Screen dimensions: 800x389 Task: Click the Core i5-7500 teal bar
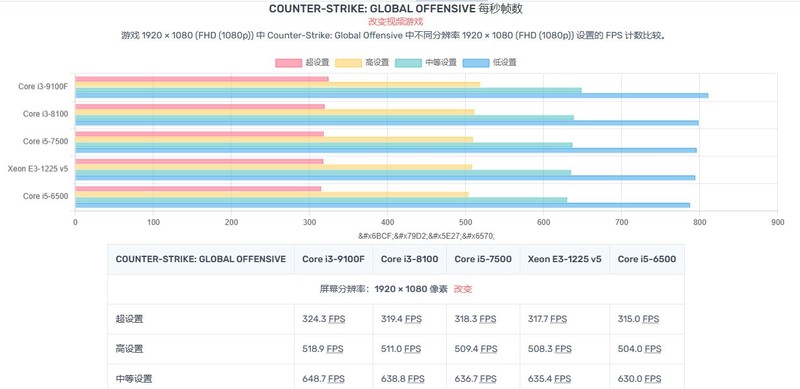(323, 145)
